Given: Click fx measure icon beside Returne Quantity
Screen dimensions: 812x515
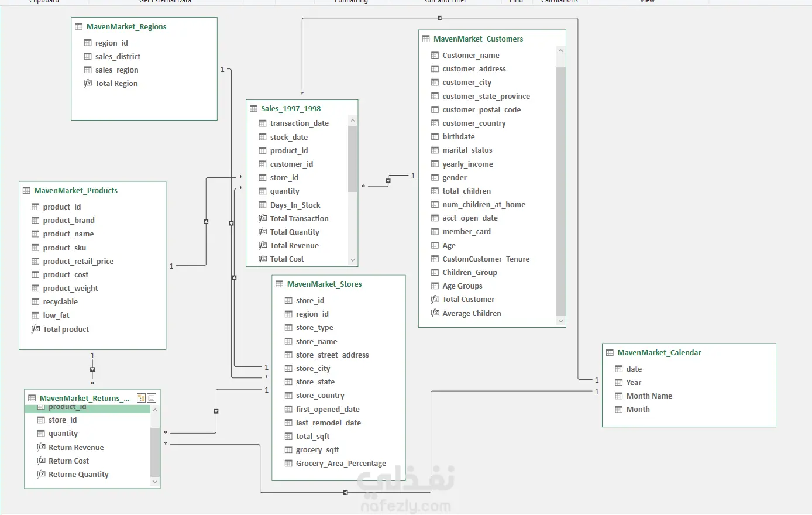Looking at the screenshot, I should 41,474.
